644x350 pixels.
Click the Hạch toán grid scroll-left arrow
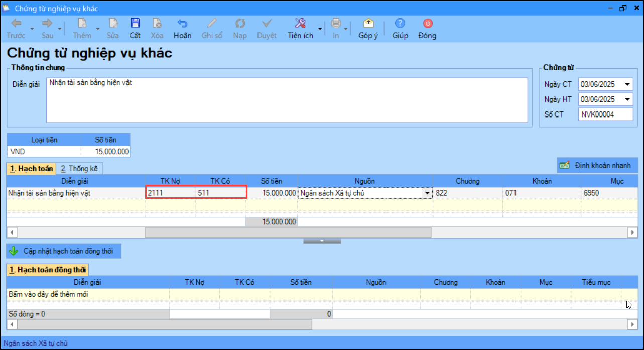tap(11, 232)
